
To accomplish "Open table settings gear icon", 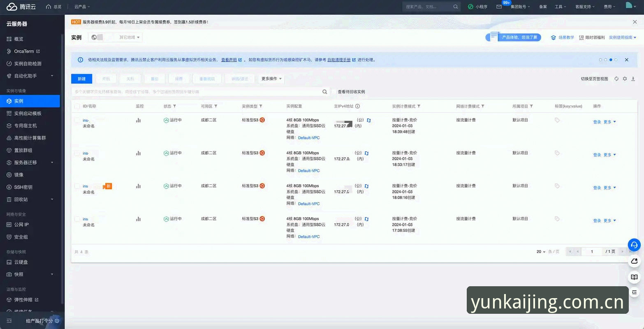I will pos(625,79).
